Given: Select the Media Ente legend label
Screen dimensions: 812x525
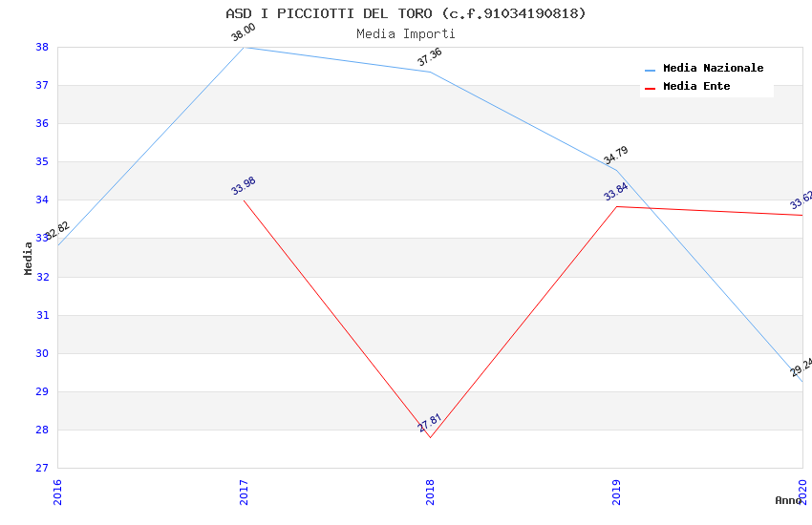Looking at the screenshot, I should click(696, 87).
